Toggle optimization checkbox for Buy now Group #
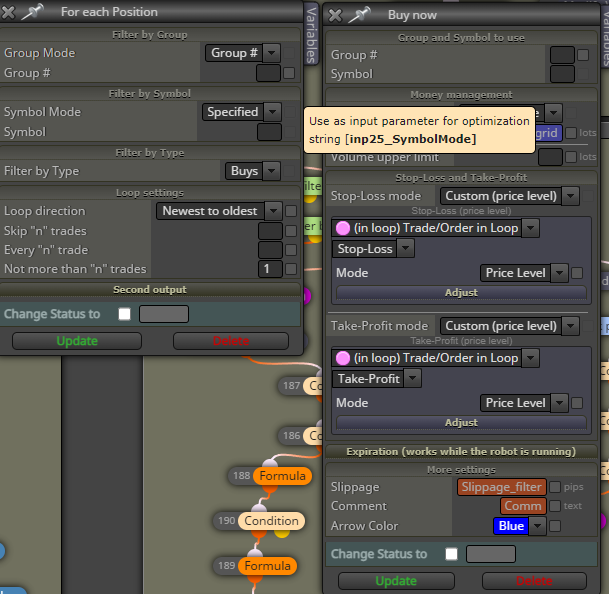Image resolution: width=609 pixels, height=594 pixels. click(583, 55)
